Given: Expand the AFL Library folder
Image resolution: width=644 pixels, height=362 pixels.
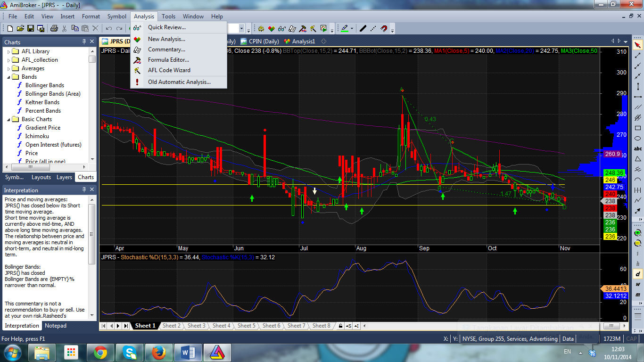Looking at the screenshot, I should (8, 51).
